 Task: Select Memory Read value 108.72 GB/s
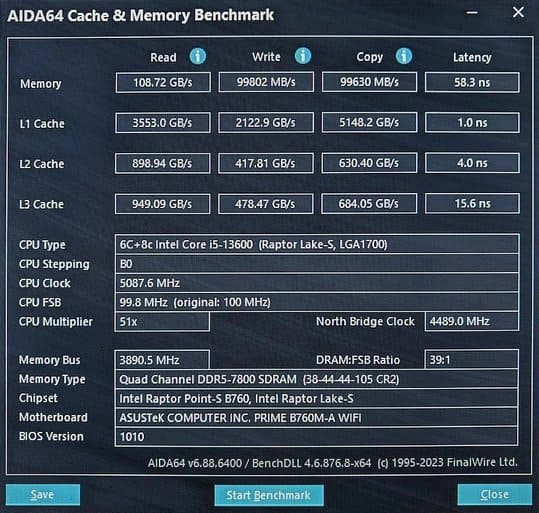163,83
